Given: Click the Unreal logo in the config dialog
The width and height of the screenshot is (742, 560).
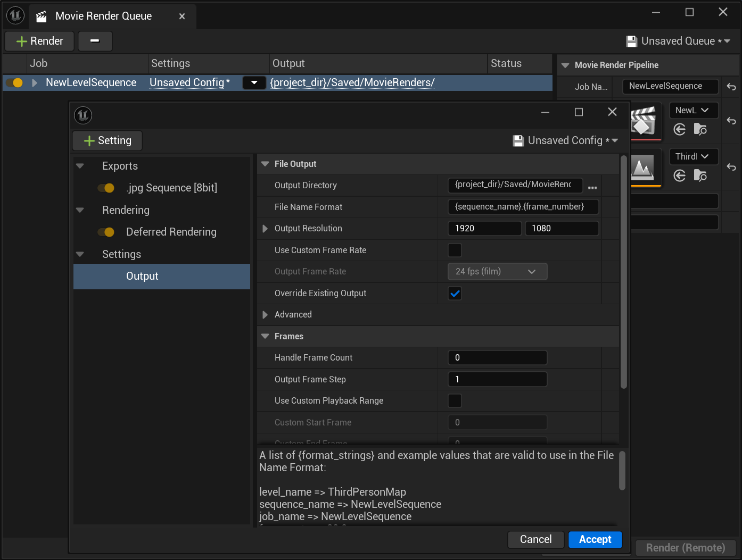Looking at the screenshot, I should (x=83, y=115).
